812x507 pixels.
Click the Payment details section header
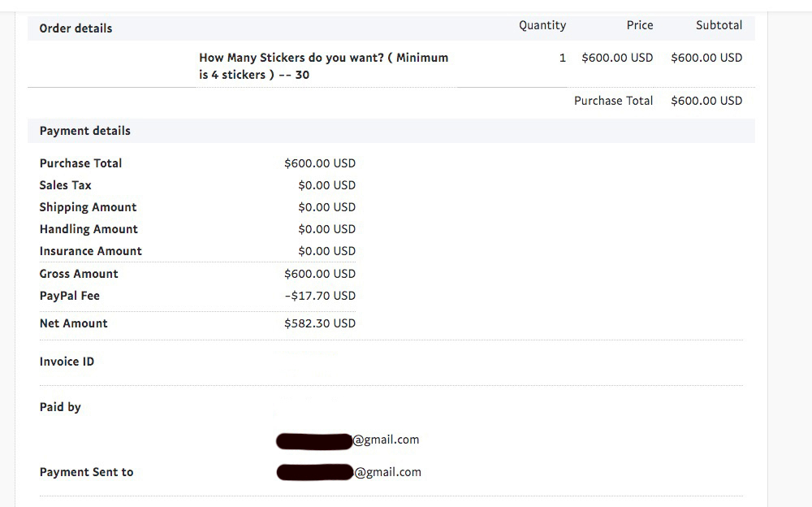[x=85, y=131]
